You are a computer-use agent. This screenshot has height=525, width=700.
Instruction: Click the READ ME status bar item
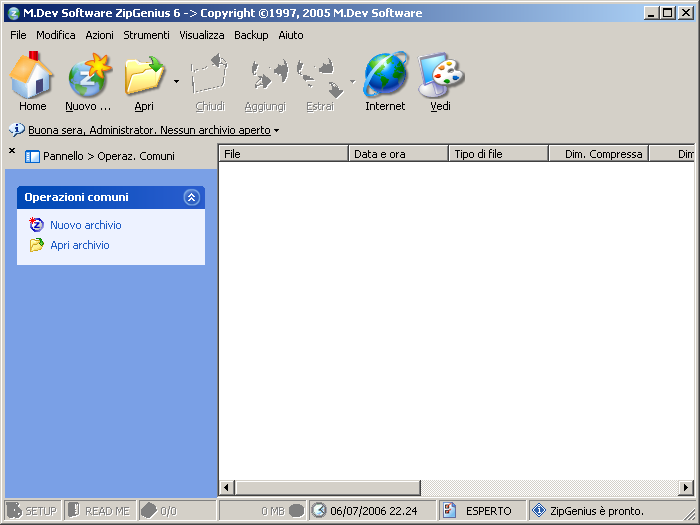click(100, 510)
